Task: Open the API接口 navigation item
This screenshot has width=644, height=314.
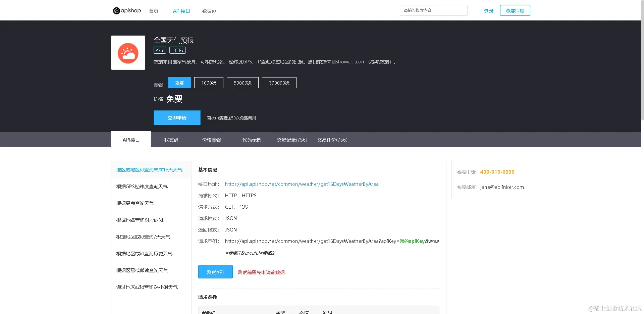Action: pyautogui.click(x=181, y=11)
